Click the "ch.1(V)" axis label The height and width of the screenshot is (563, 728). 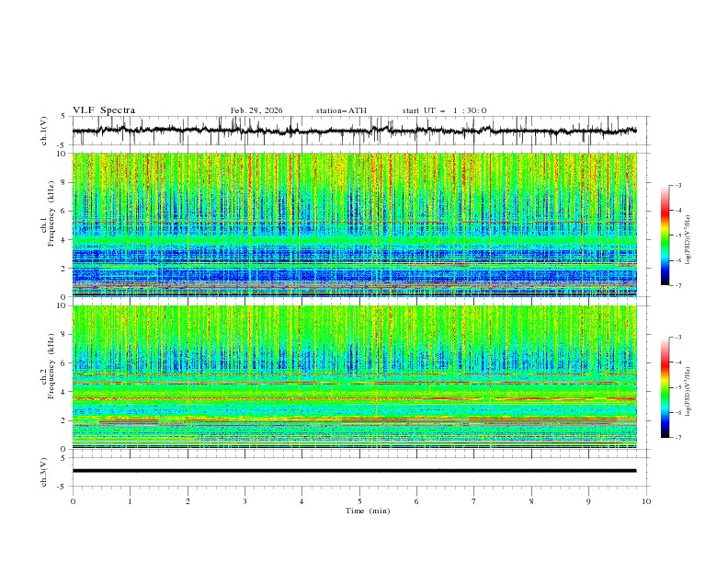click(x=44, y=131)
